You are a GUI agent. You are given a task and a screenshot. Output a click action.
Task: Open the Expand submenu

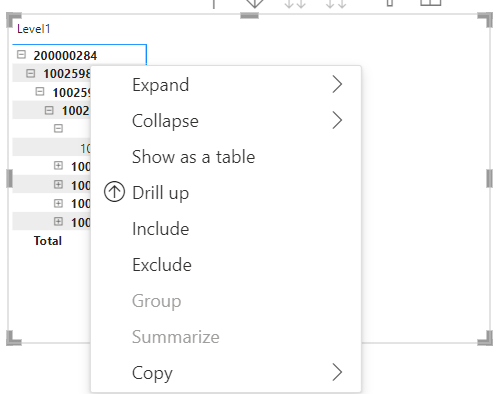click(x=226, y=85)
